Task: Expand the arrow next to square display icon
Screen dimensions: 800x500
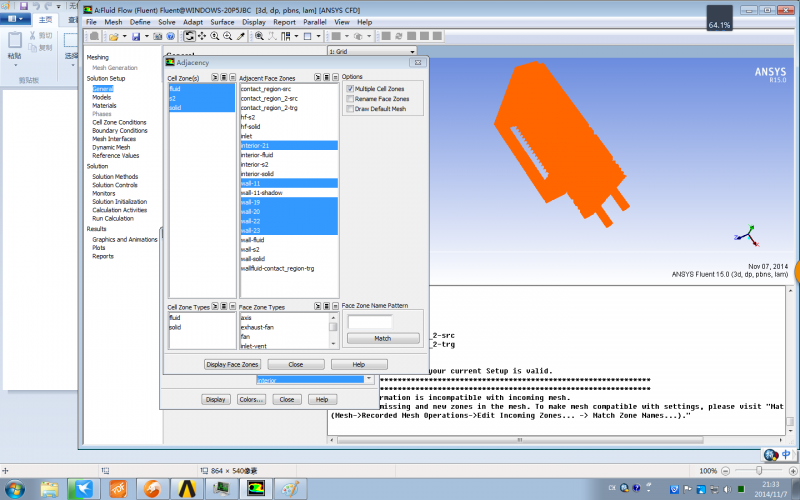Action: (x=318, y=36)
